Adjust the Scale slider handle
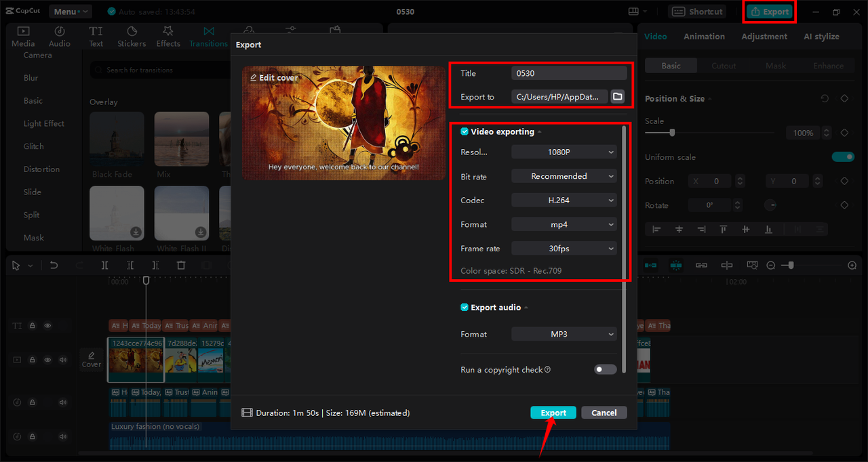The width and height of the screenshot is (868, 462). (x=672, y=133)
